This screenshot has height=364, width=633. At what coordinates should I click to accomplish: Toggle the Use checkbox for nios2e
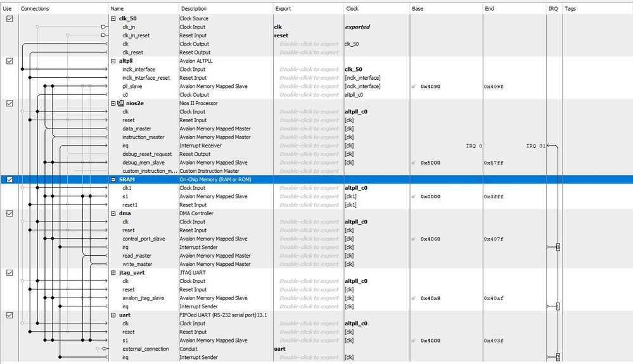tap(10, 103)
